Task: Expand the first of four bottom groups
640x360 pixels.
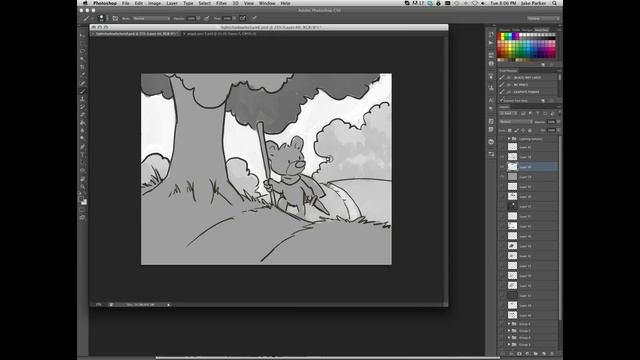Action: point(509,324)
